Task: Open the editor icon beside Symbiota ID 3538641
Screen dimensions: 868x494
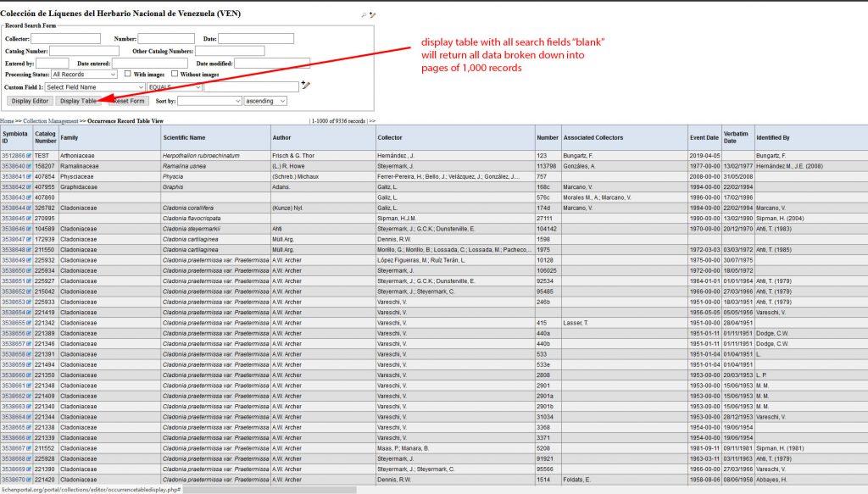Action: (x=29, y=177)
